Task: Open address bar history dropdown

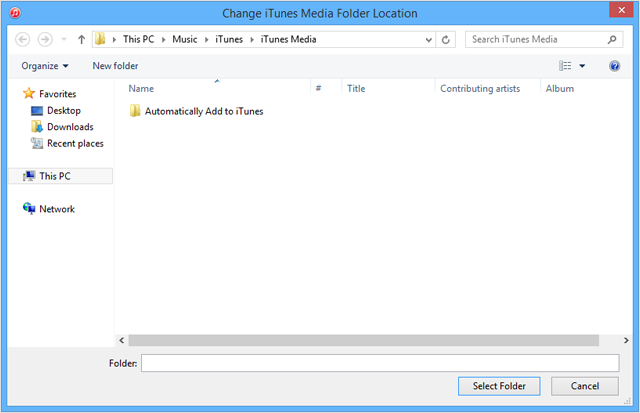Action: [429, 40]
